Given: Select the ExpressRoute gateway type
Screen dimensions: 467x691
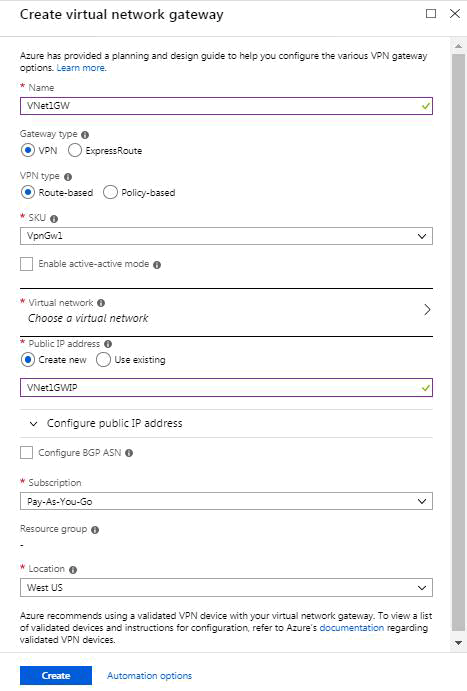Looking at the screenshot, I should coord(75,150).
